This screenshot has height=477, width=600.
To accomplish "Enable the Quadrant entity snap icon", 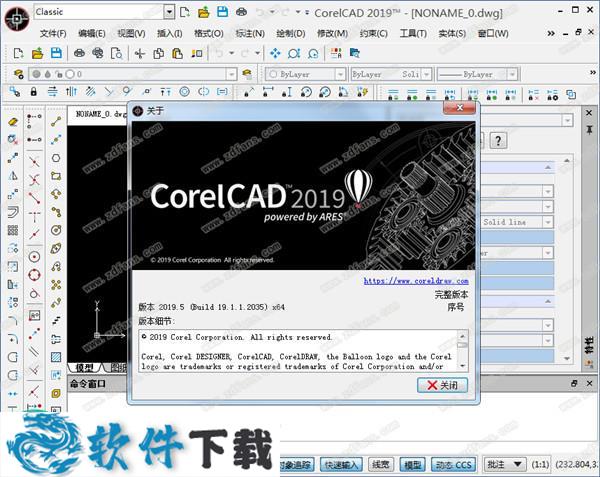I will pyautogui.click(x=34, y=275).
